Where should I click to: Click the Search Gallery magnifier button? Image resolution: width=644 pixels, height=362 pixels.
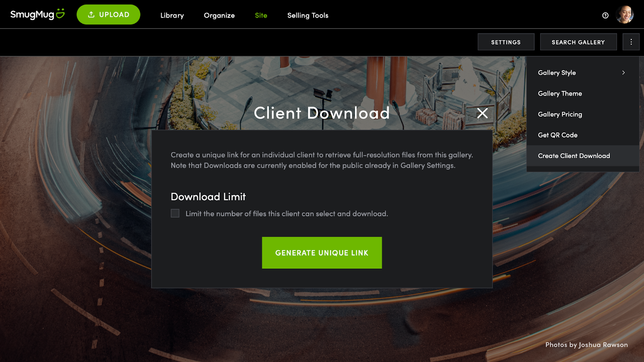(x=578, y=41)
